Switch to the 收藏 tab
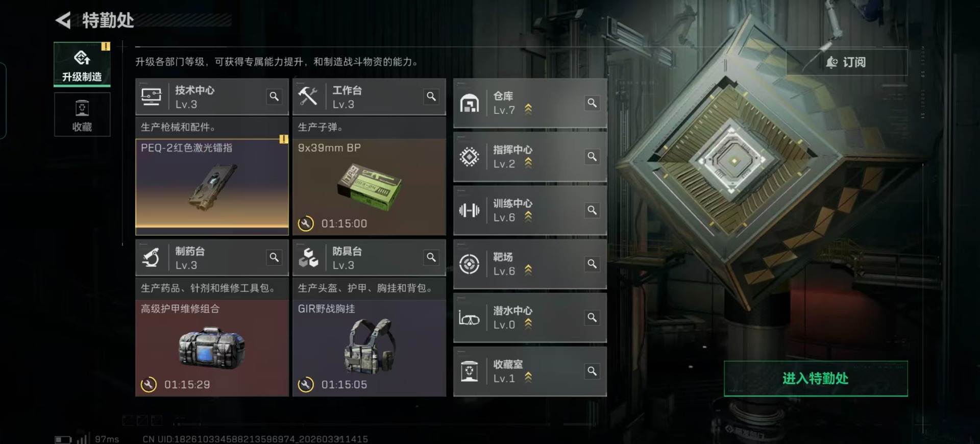980x444 pixels. 82,114
